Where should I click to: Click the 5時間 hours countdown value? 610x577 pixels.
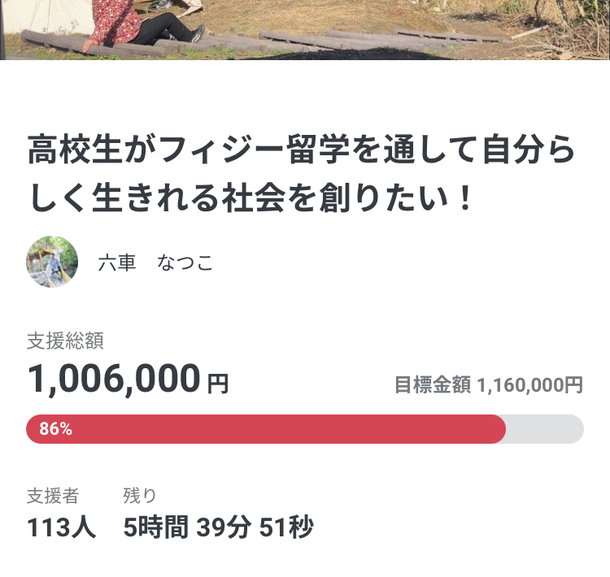[154, 527]
